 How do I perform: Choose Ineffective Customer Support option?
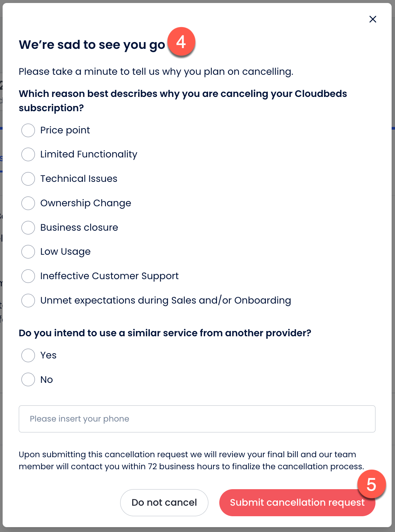pyautogui.click(x=28, y=276)
